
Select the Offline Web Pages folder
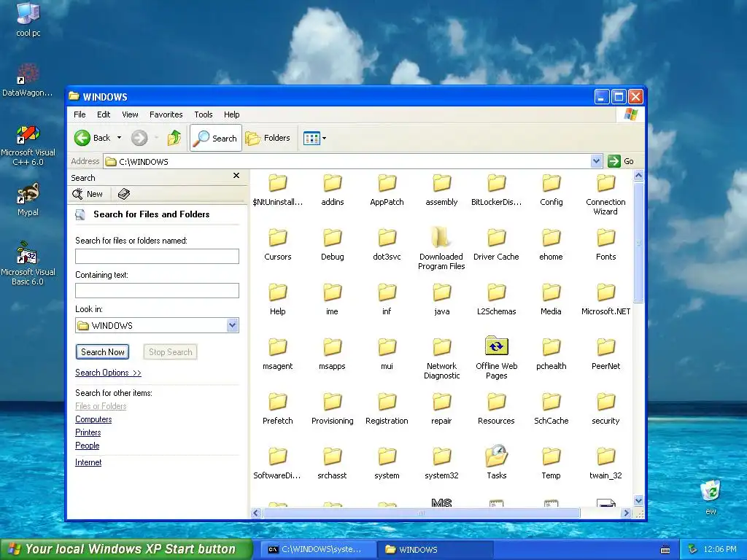pos(496,358)
